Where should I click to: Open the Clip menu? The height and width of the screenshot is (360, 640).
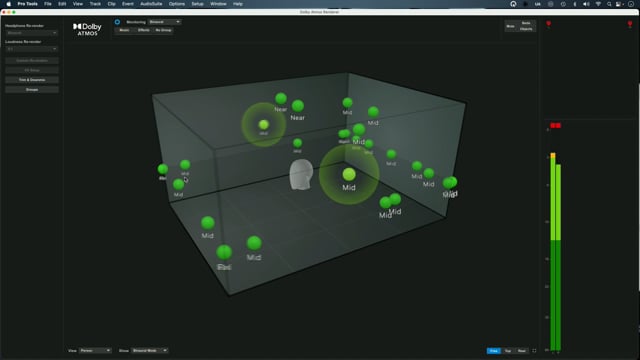(x=111, y=4)
